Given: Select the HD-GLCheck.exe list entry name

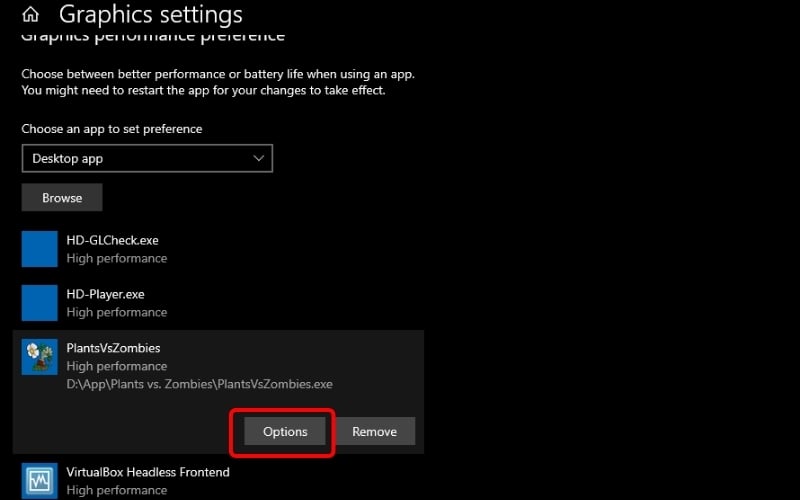Looking at the screenshot, I should 112,240.
